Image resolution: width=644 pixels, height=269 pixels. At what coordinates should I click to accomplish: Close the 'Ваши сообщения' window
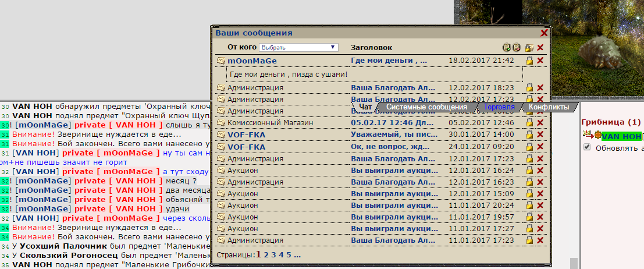tap(544, 33)
